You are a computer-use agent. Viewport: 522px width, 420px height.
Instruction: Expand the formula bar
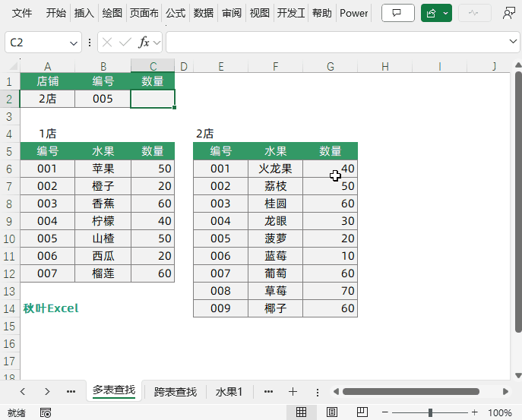(x=514, y=42)
